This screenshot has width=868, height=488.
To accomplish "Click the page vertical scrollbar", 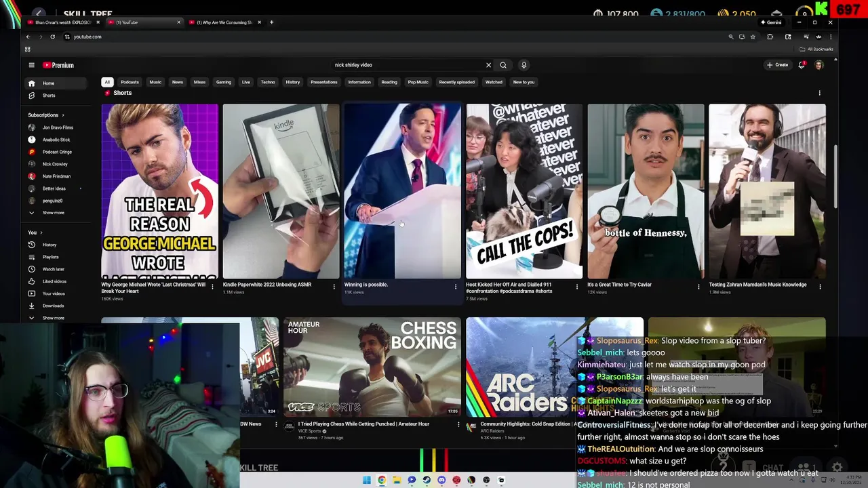I will click(835, 176).
